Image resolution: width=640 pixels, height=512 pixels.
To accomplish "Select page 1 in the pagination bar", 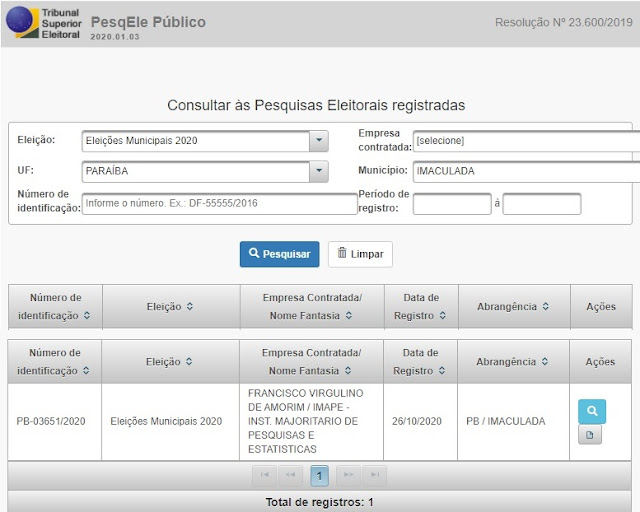I will 319,475.
